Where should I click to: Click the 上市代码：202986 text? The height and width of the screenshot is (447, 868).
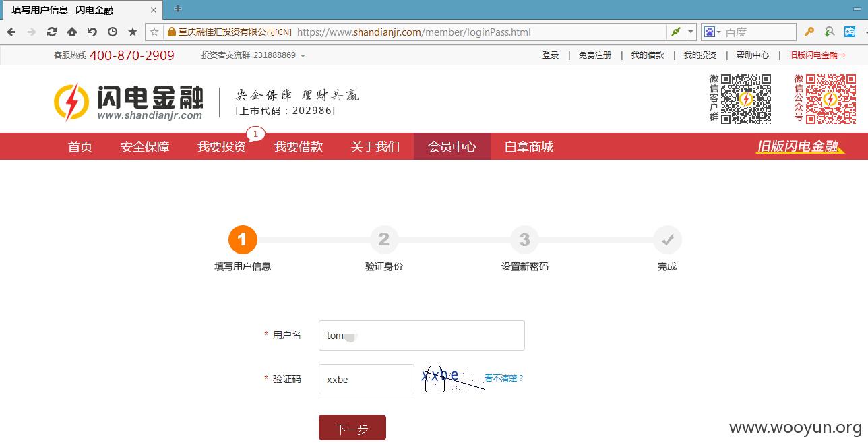point(285,111)
